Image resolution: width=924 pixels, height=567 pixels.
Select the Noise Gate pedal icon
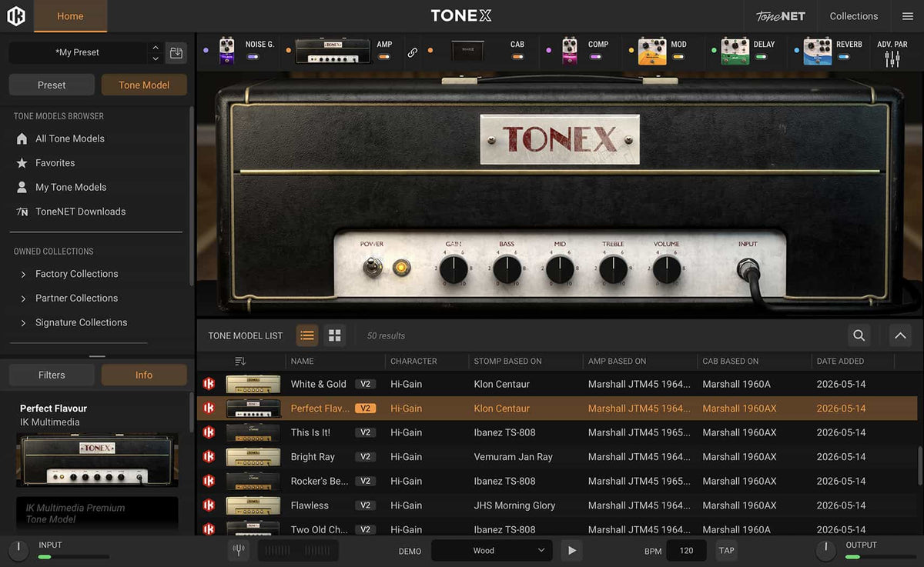coord(226,51)
